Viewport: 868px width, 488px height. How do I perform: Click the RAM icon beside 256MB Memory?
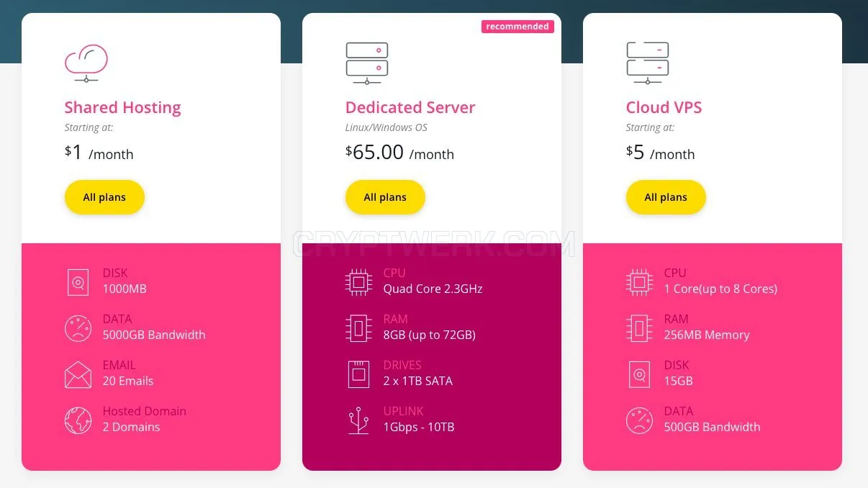point(639,327)
